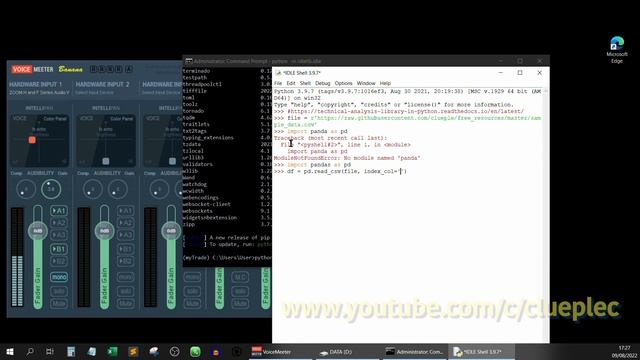This screenshot has width=640, height=360.
Task: Toggle A2 bus on Hardware Input 1
Action: (59, 223)
